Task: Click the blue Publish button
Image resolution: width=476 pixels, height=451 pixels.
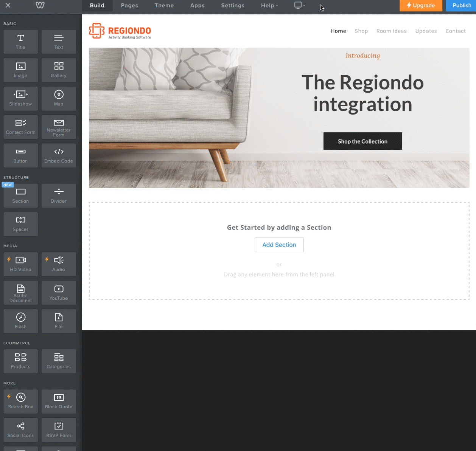Action: tap(462, 5)
